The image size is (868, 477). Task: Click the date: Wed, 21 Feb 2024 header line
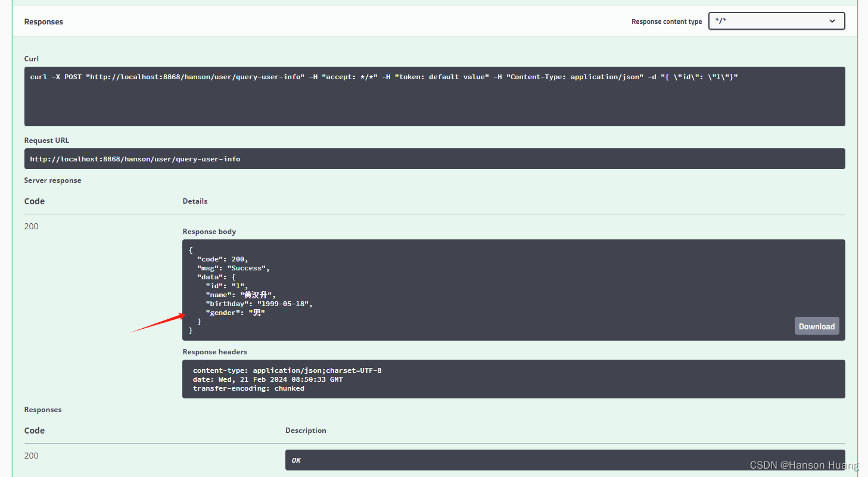pos(268,379)
